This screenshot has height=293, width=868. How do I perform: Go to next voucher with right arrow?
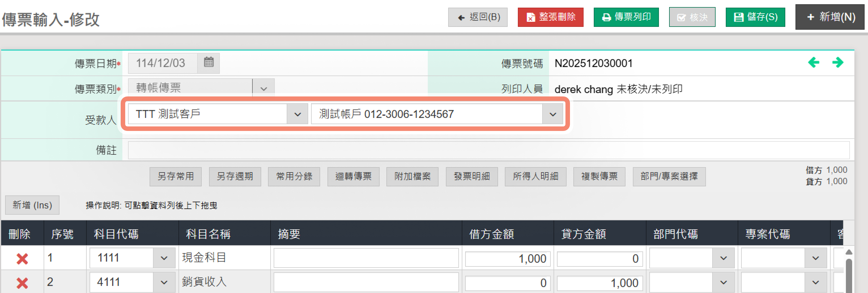click(837, 63)
